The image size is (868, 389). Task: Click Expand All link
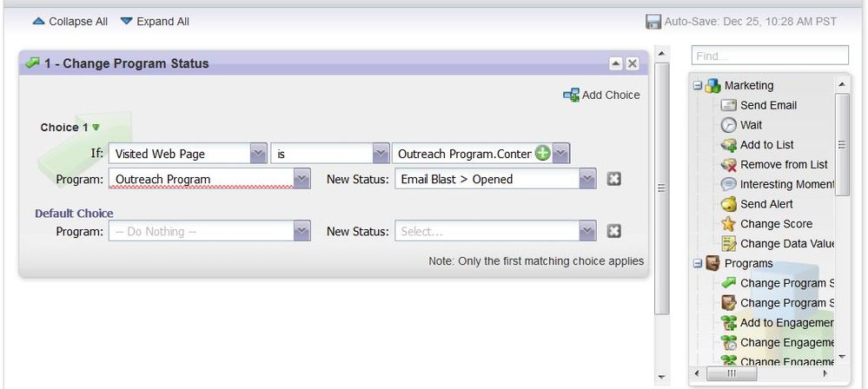pos(156,21)
